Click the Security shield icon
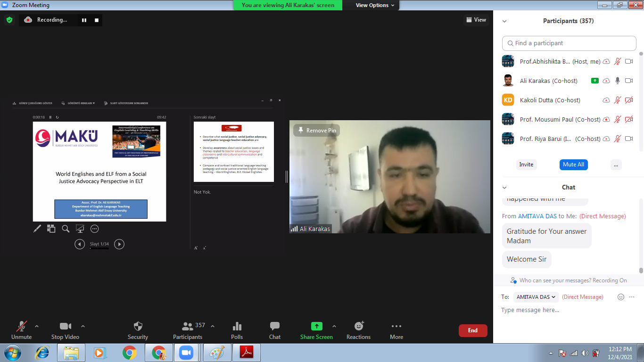Screen dimensions: 644x362 pos(138,326)
